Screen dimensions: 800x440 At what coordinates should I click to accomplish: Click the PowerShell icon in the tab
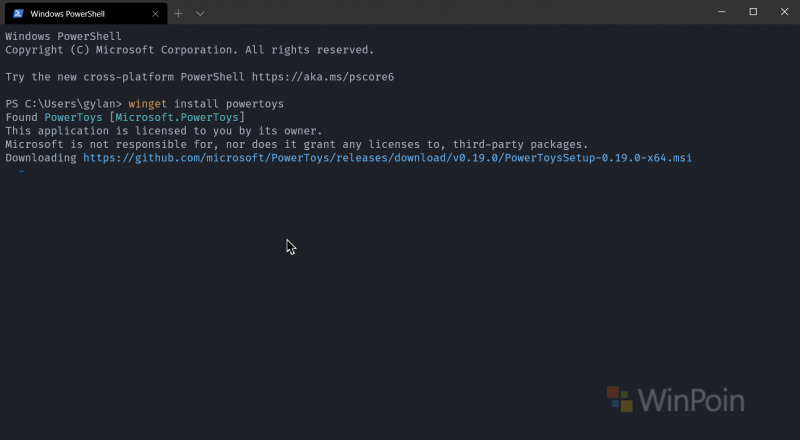18,14
